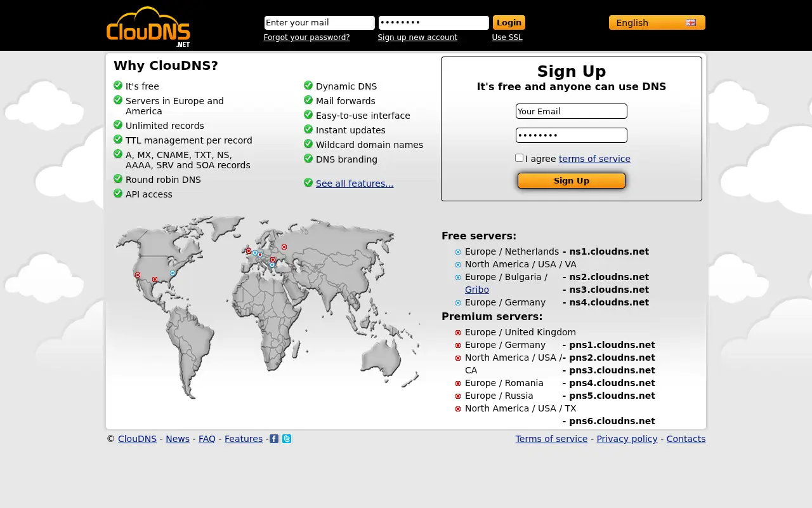The height and width of the screenshot is (508, 812).
Task: Click the green check icon beside DNS branding
Action: click(308, 158)
